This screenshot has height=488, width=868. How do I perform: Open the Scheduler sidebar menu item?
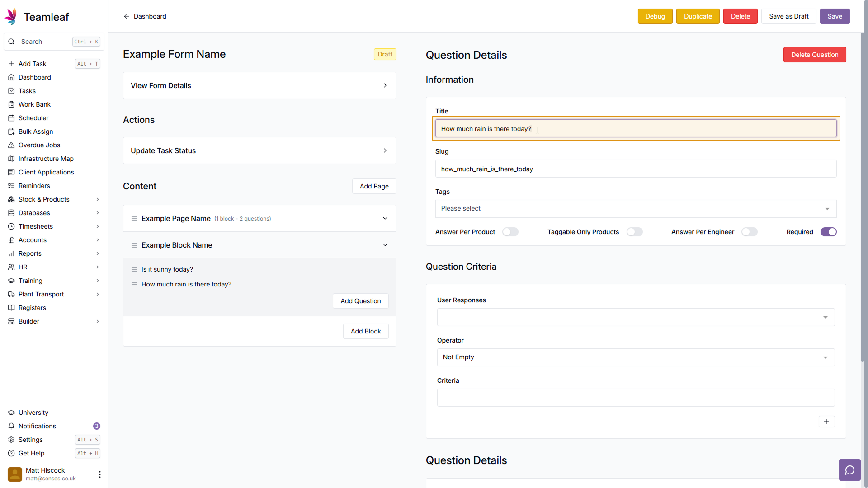pyautogui.click(x=33, y=118)
